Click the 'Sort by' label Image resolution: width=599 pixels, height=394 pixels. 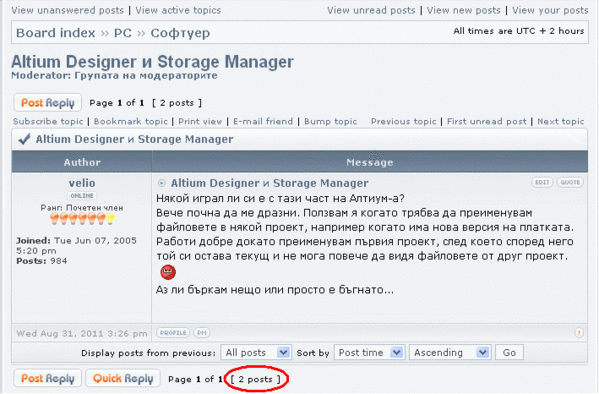click(313, 353)
